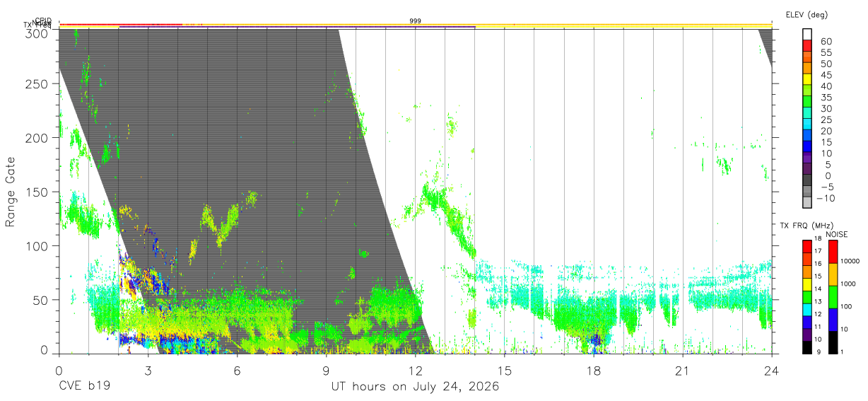Click the NOISE legend title
868x401 pixels.
pyautogui.click(x=837, y=234)
